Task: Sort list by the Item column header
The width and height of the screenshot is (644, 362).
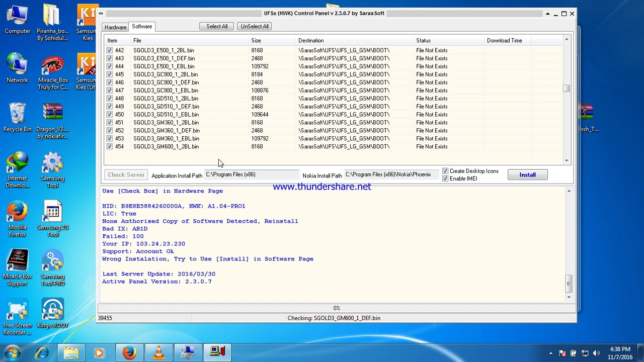Action: coord(117,40)
